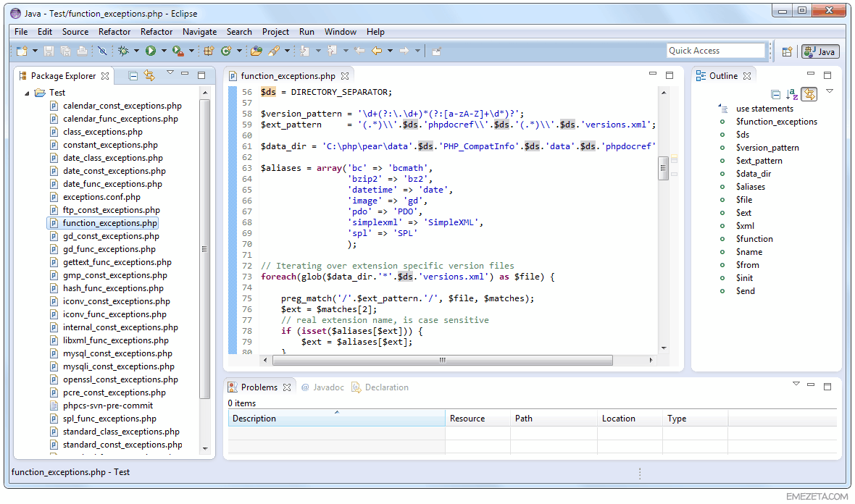
Task: Open the Debug configurations dropdown arrow
Action: 136,51
